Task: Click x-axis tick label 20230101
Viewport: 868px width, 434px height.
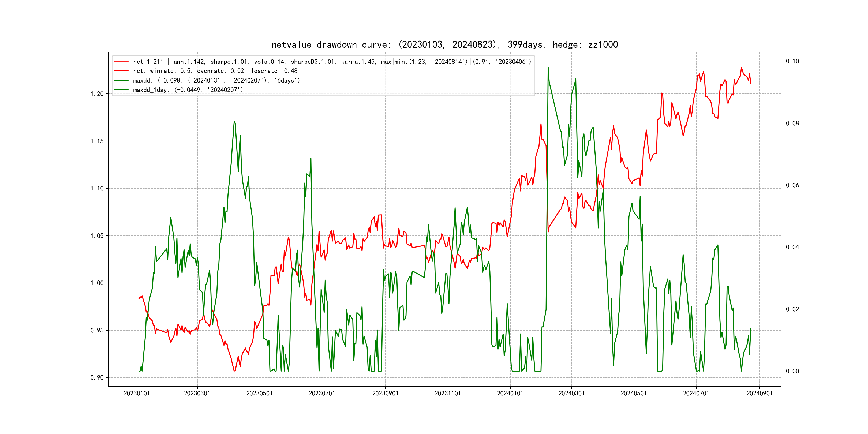Action: click(x=137, y=394)
